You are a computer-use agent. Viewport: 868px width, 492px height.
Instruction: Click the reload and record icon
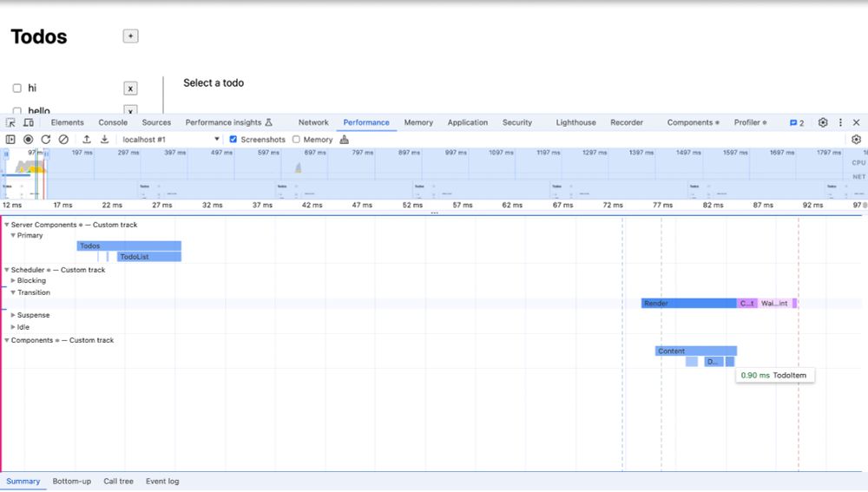[x=46, y=140]
